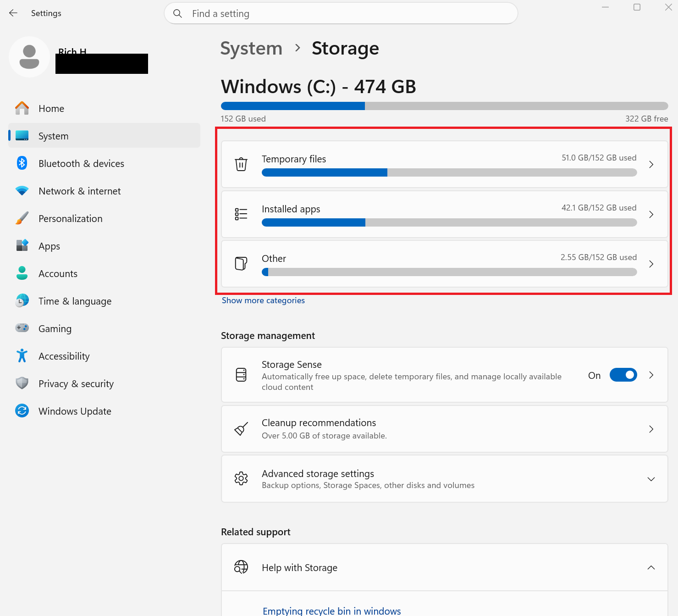
Task: Click the Network wifi icon
Action: 22,191
